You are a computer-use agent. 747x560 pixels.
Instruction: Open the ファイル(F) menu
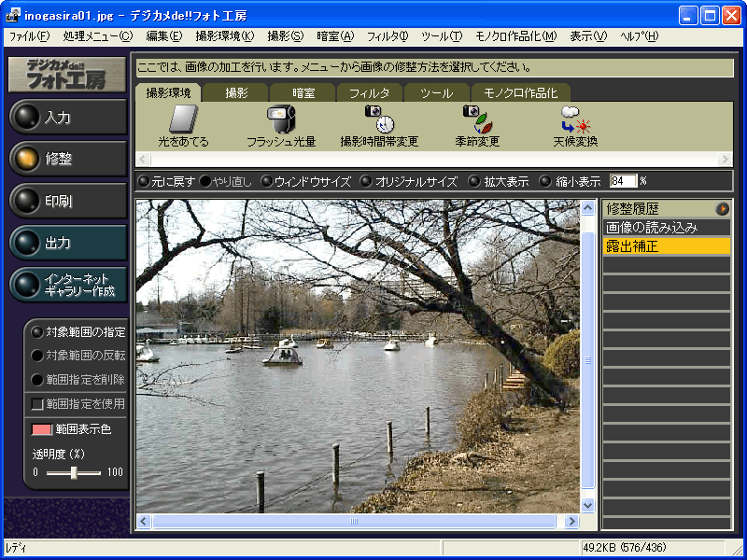pos(30,36)
